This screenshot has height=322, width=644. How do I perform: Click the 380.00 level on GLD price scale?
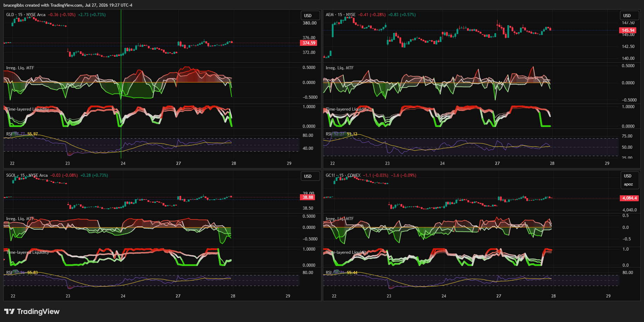[310, 23]
